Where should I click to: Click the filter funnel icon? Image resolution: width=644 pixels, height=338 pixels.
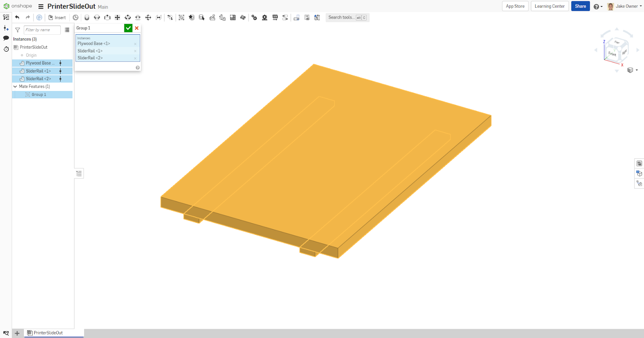point(18,30)
